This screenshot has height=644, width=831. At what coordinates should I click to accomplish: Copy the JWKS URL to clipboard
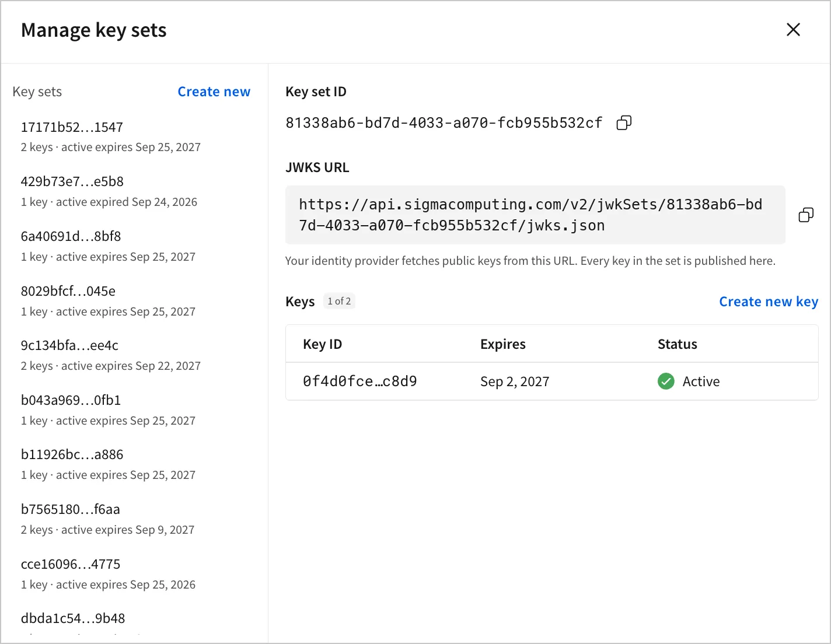(x=806, y=215)
